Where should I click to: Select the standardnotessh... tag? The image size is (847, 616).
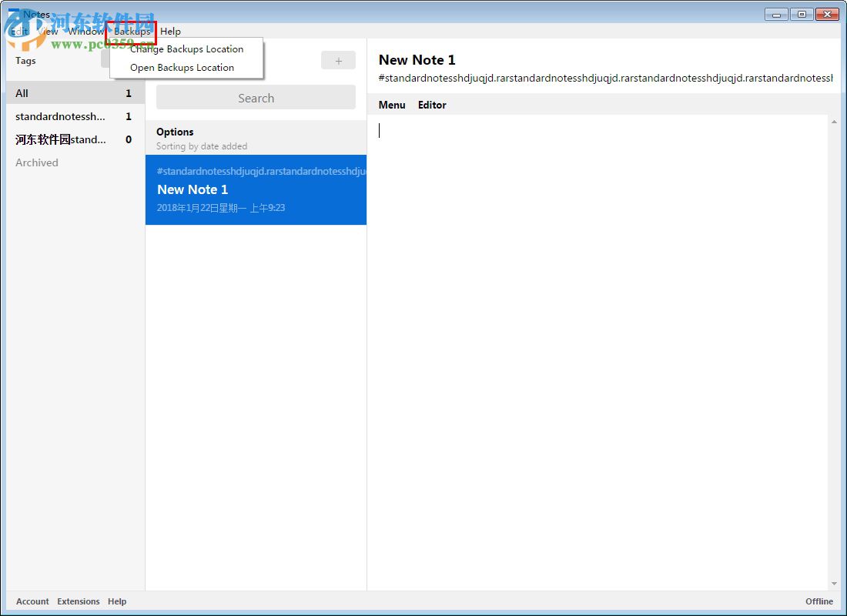[x=75, y=116]
